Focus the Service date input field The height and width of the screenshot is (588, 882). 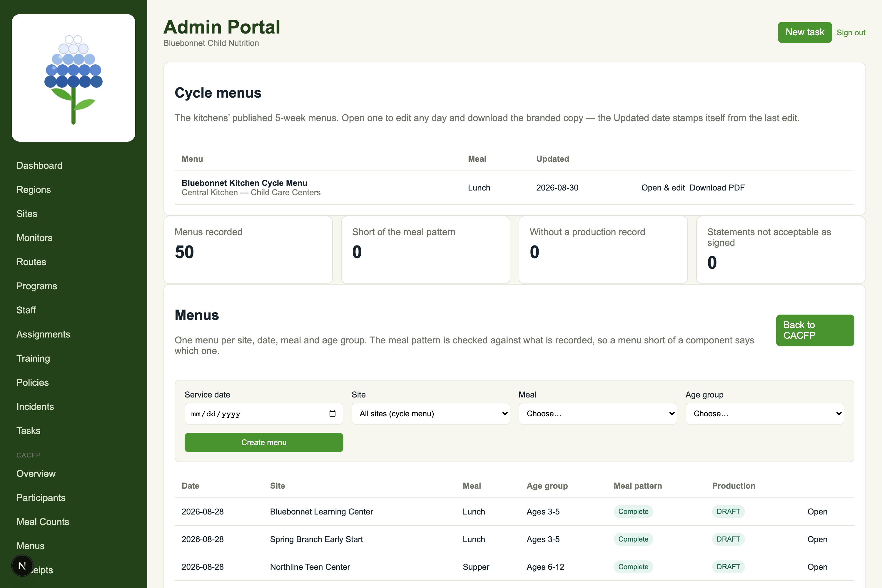[264, 413]
